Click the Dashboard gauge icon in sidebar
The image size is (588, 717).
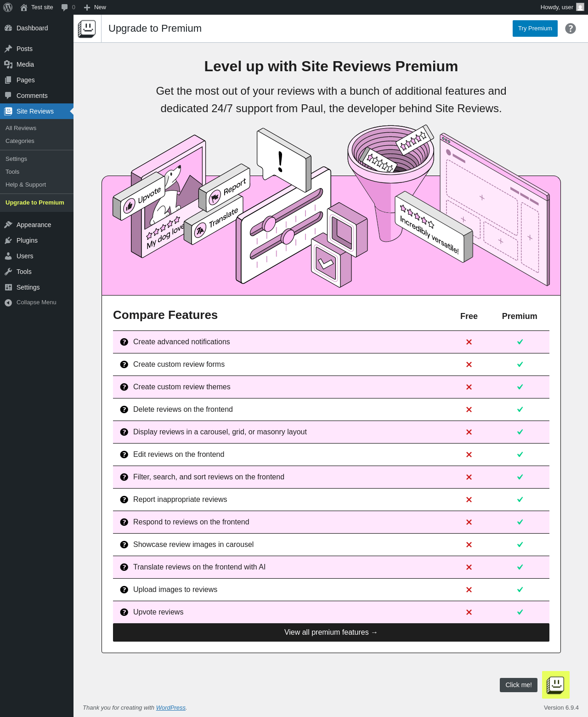8,28
